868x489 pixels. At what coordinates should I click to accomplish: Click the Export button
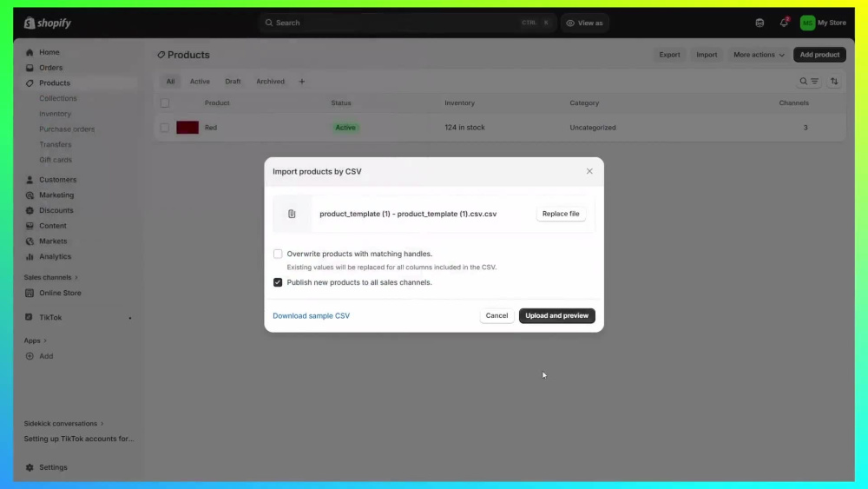click(669, 55)
